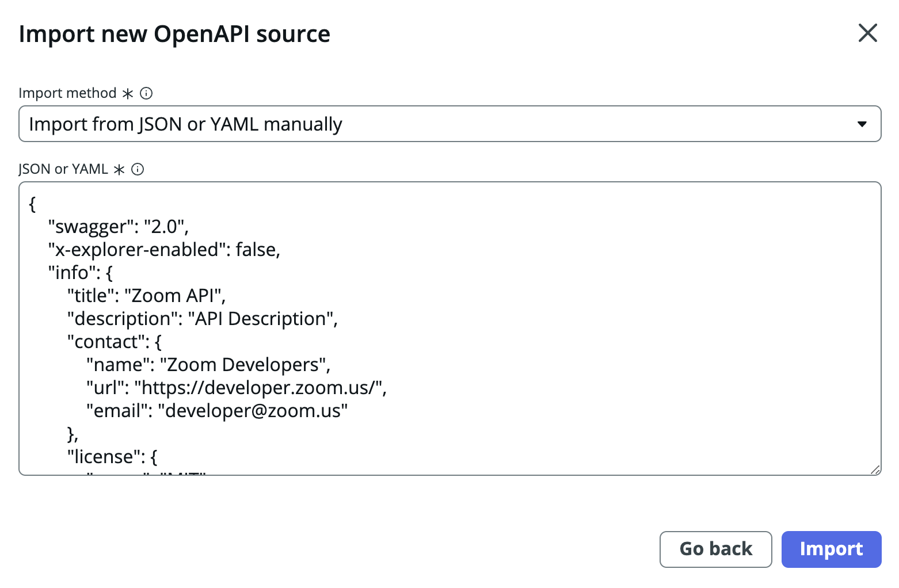This screenshot has height=588, width=899.
Task: Click the "email": "developer@zoom.us" line
Action: [217, 411]
